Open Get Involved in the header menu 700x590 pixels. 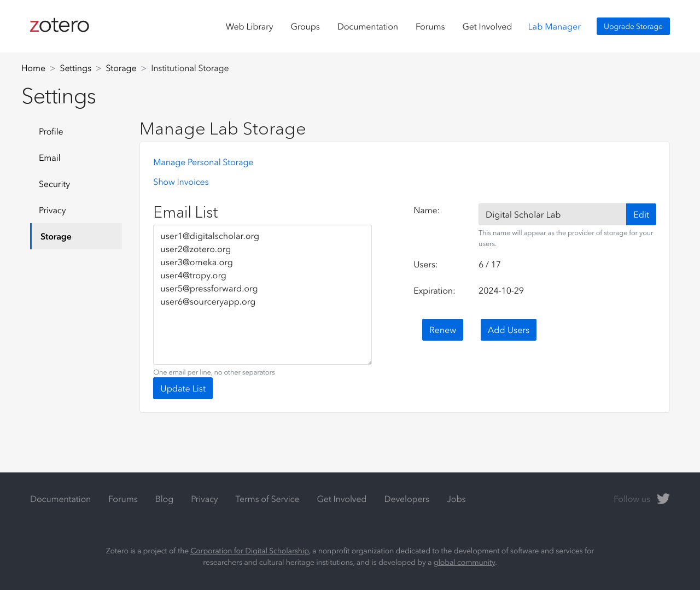pyautogui.click(x=487, y=26)
